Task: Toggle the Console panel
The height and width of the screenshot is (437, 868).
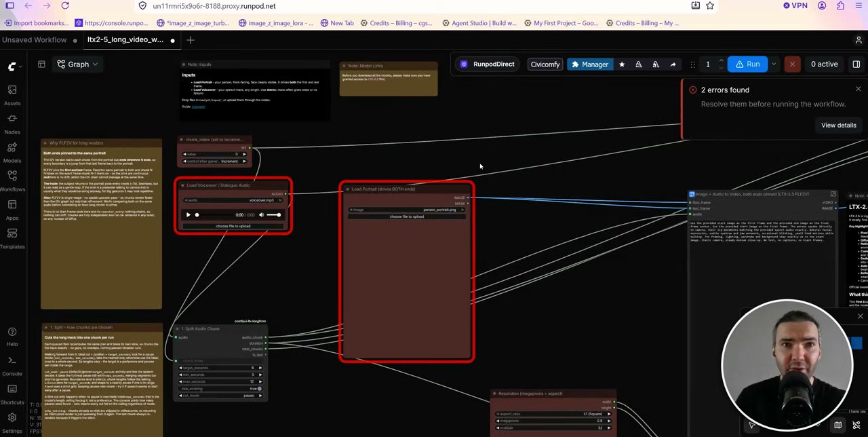Action: pos(12,366)
